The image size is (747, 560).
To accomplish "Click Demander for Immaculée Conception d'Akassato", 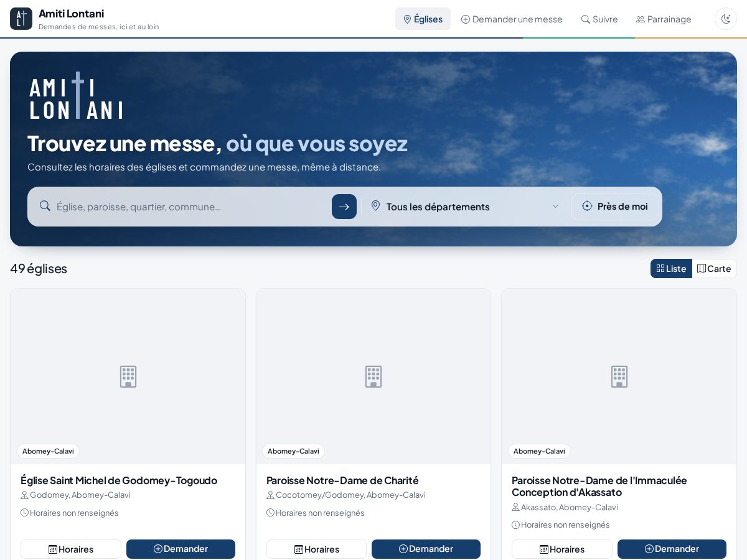I will click(x=672, y=549).
